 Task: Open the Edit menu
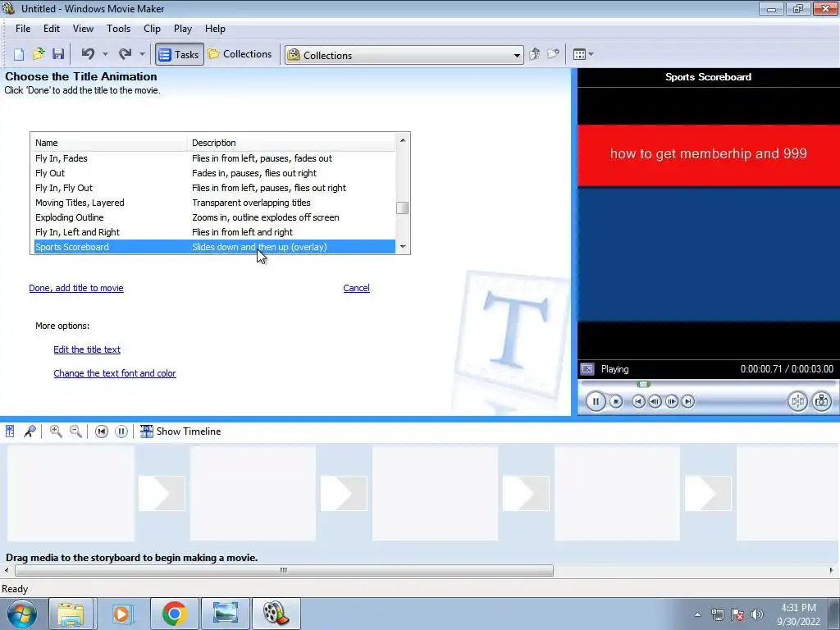tap(52, 29)
